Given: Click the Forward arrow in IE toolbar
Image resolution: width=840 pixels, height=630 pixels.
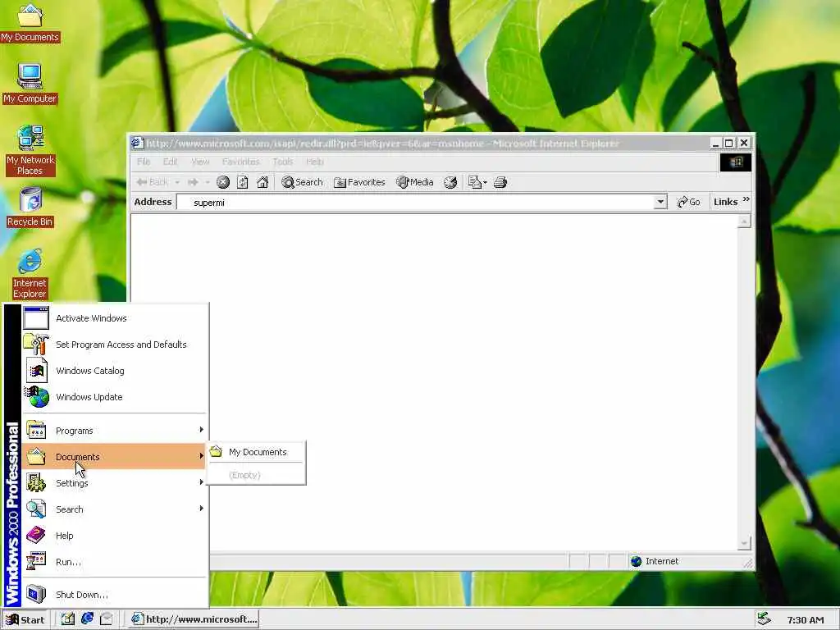Looking at the screenshot, I should tap(193, 182).
